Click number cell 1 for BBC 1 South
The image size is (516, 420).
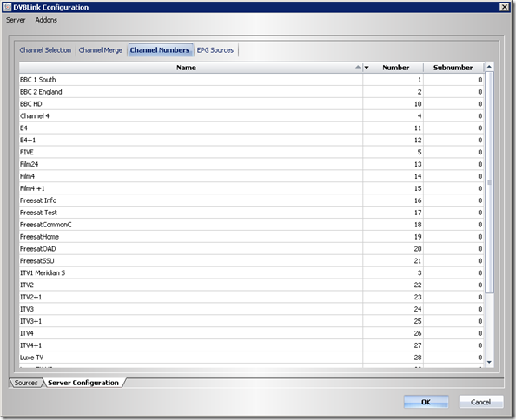393,80
